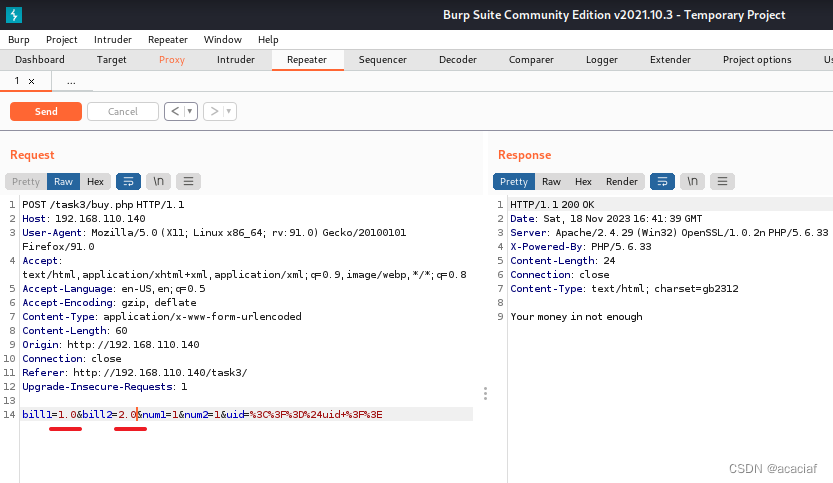Switch Request view to Raw
This screenshot has width=833, height=483.
tap(63, 182)
